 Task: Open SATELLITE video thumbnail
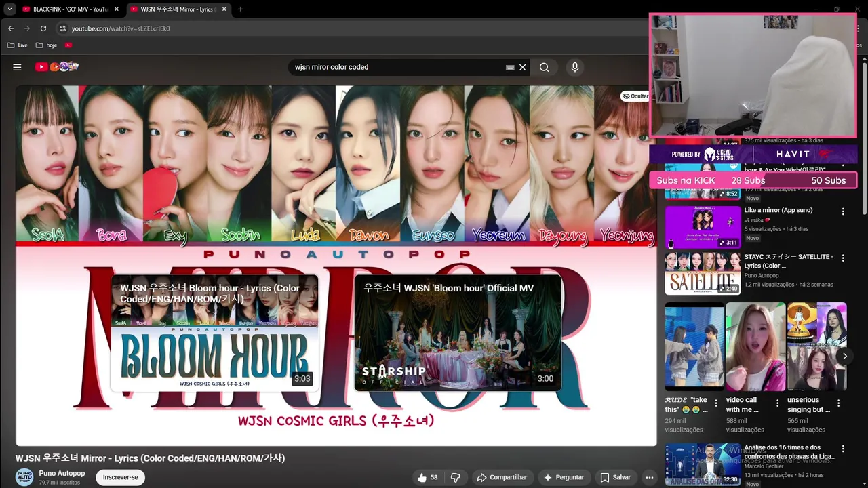(x=703, y=274)
